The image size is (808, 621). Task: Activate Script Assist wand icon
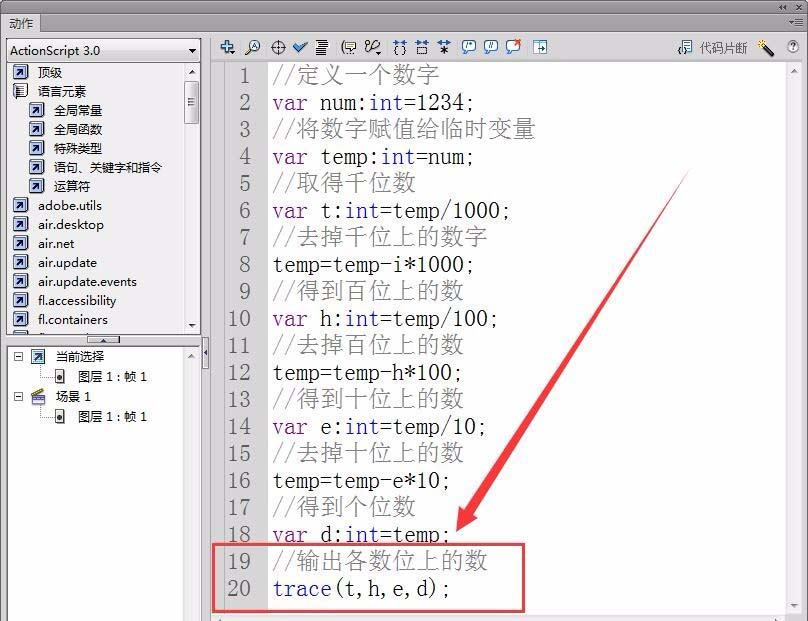[766, 48]
